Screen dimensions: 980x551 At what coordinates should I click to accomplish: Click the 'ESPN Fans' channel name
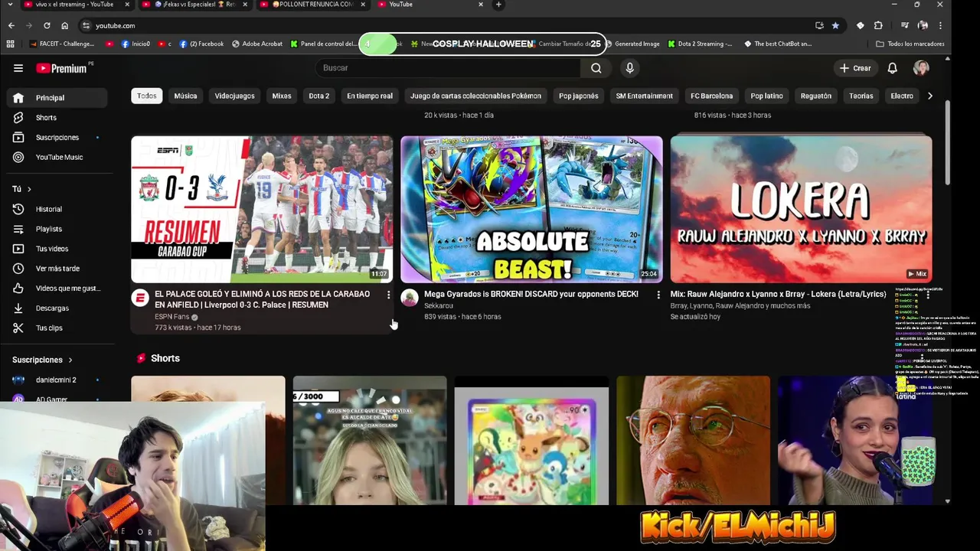click(171, 317)
